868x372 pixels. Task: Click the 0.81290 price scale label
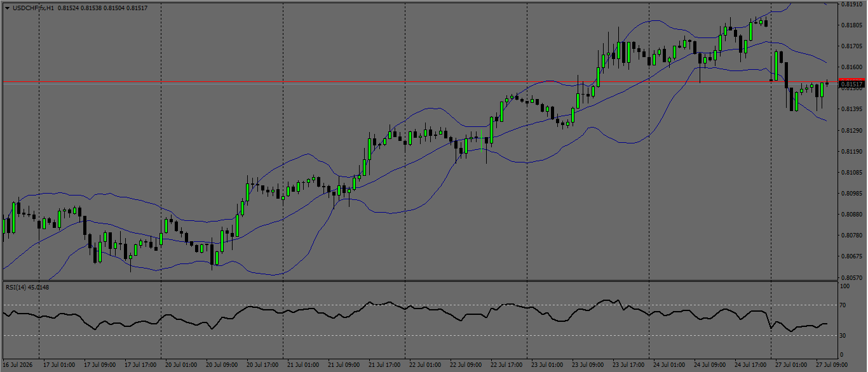point(851,131)
